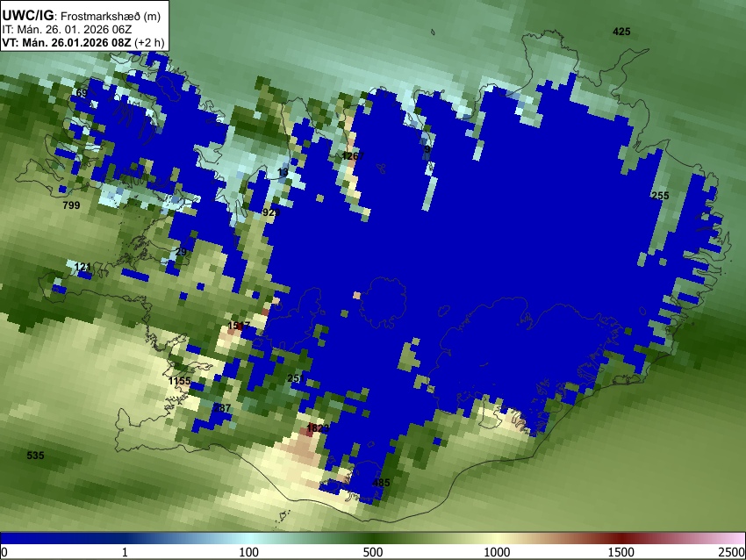This screenshot has height=560, width=746.
Task: Click the 251 value label on map
Action: click(x=296, y=378)
